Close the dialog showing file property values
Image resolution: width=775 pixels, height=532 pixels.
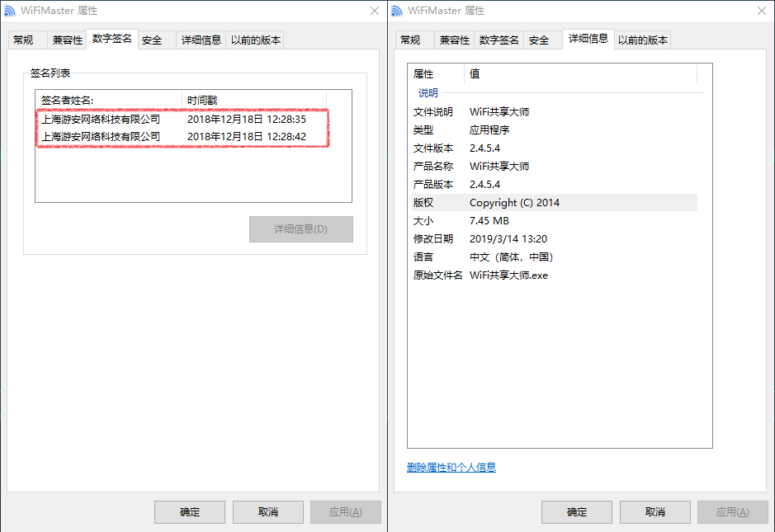tap(760, 11)
